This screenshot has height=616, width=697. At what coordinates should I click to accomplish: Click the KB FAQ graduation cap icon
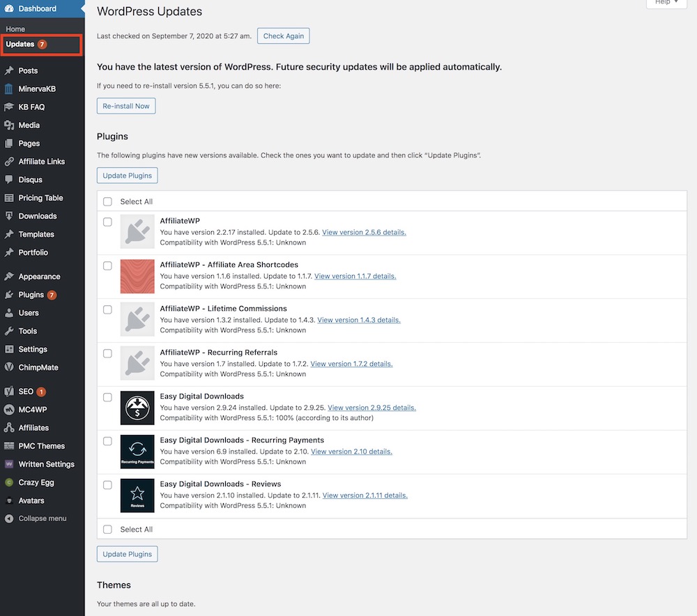point(9,107)
